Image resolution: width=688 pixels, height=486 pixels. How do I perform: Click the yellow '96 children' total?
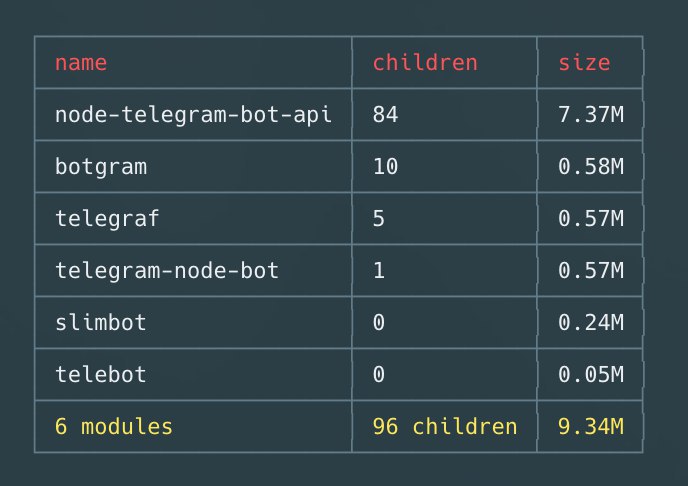click(445, 426)
